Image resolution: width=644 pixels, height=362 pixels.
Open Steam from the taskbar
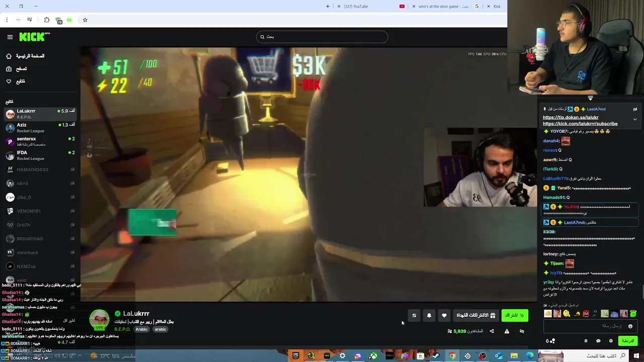pos(436,356)
